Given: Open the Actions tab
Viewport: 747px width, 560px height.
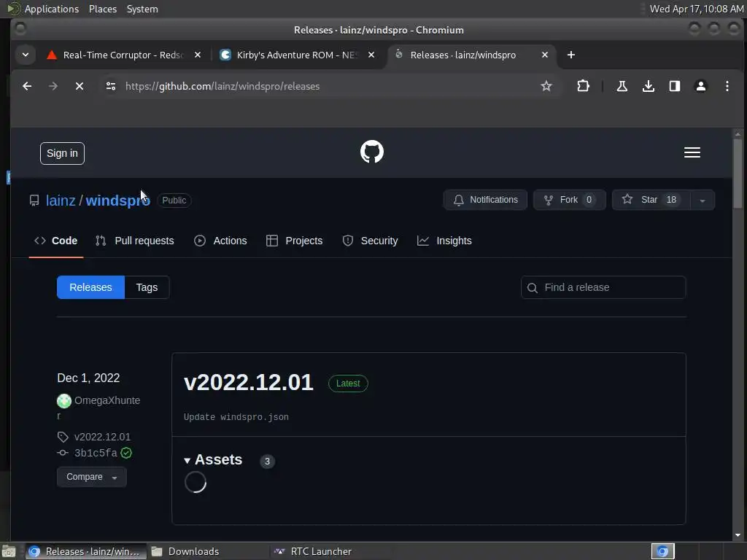Looking at the screenshot, I should pos(220,241).
